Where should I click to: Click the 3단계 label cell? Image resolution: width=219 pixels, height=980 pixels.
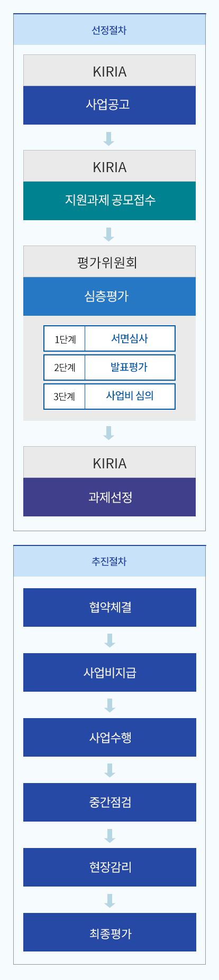pyautogui.click(x=65, y=397)
